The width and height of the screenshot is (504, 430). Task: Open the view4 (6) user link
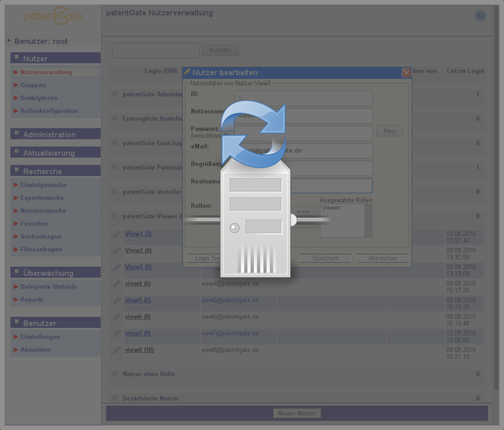pyautogui.click(x=138, y=283)
